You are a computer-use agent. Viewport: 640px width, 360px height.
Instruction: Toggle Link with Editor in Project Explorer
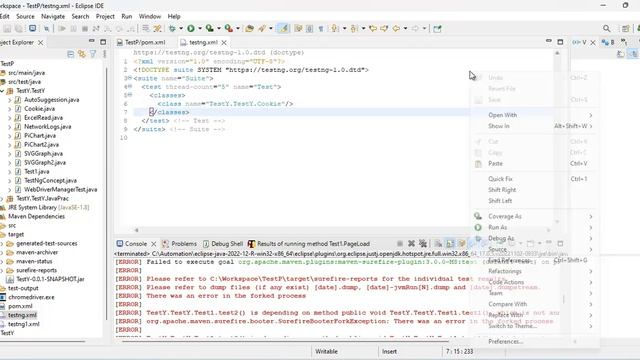(x=82, y=54)
